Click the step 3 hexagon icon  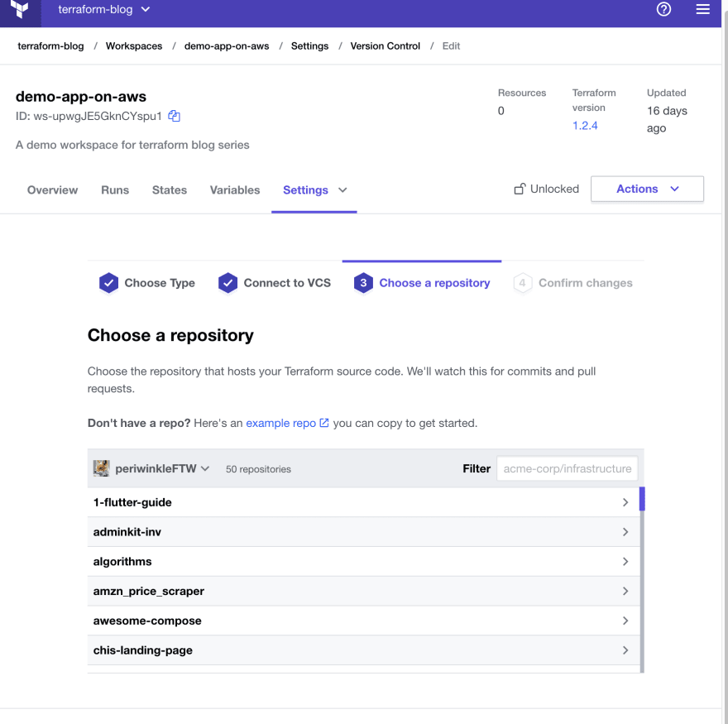363,283
